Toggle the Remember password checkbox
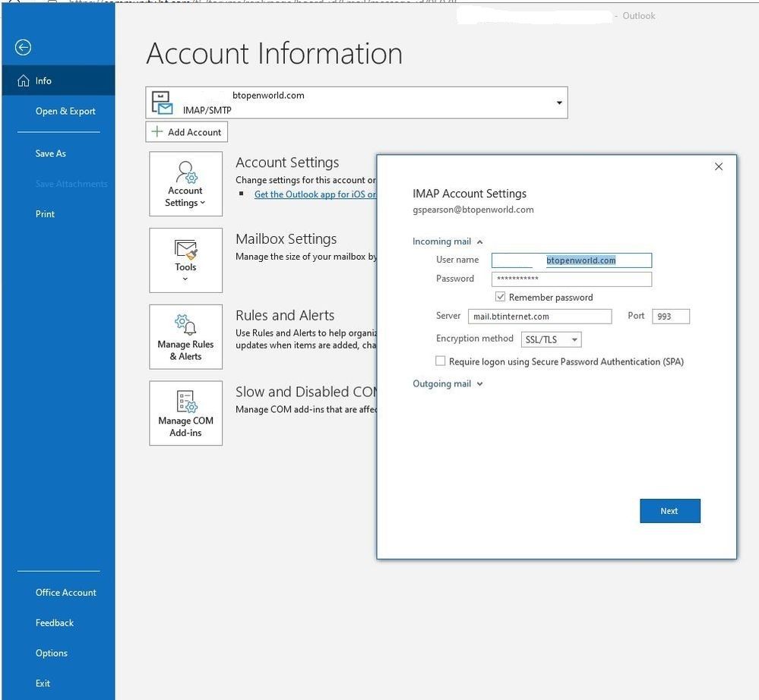759x700 pixels. [500, 297]
